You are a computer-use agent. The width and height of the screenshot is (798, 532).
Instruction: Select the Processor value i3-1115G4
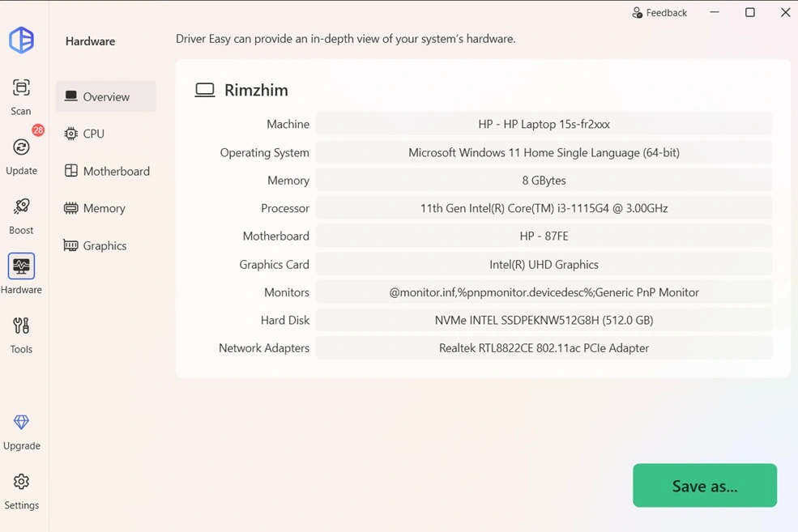click(544, 208)
